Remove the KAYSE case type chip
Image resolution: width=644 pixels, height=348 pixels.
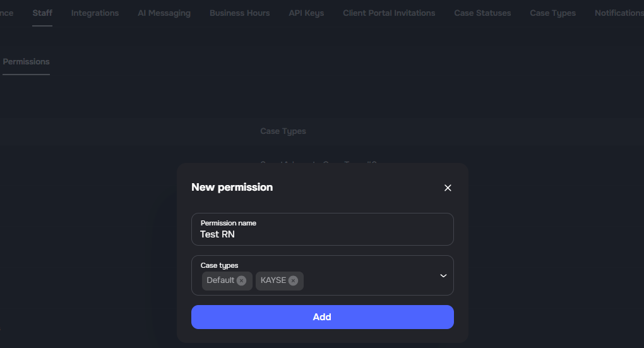coord(293,280)
